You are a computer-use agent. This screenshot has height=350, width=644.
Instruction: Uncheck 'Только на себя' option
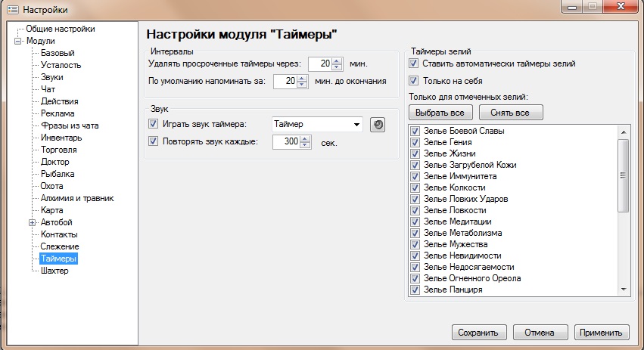tap(414, 80)
